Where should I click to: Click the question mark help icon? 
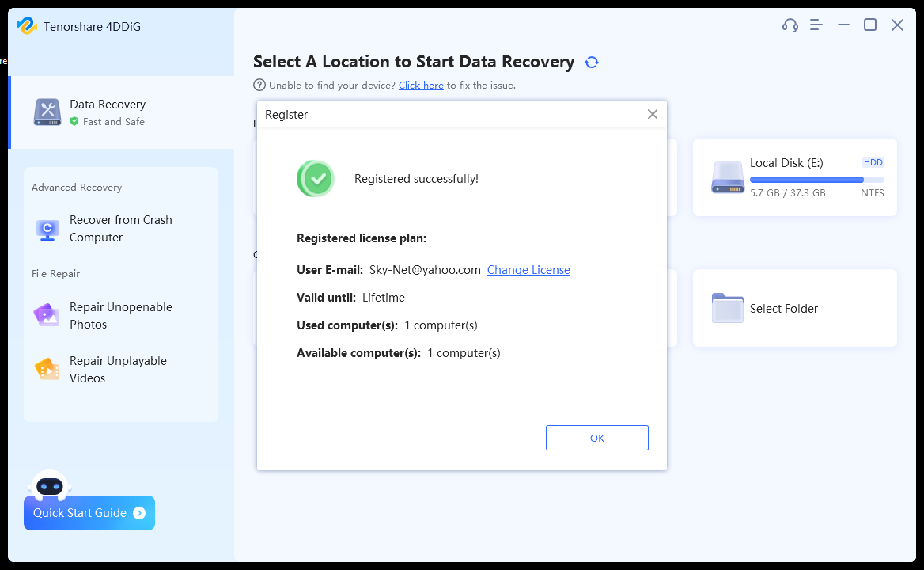259,85
